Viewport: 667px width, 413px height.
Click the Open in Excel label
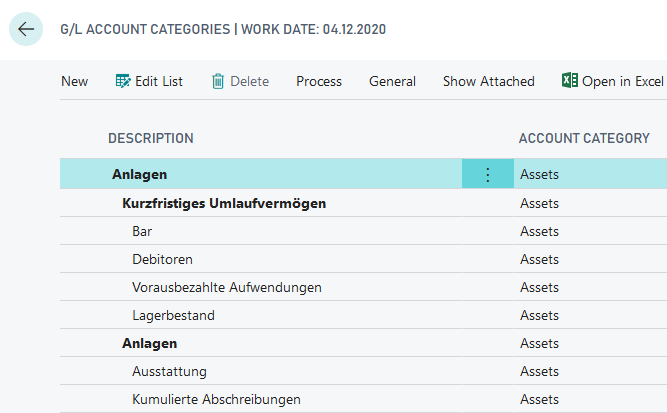click(x=622, y=81)
